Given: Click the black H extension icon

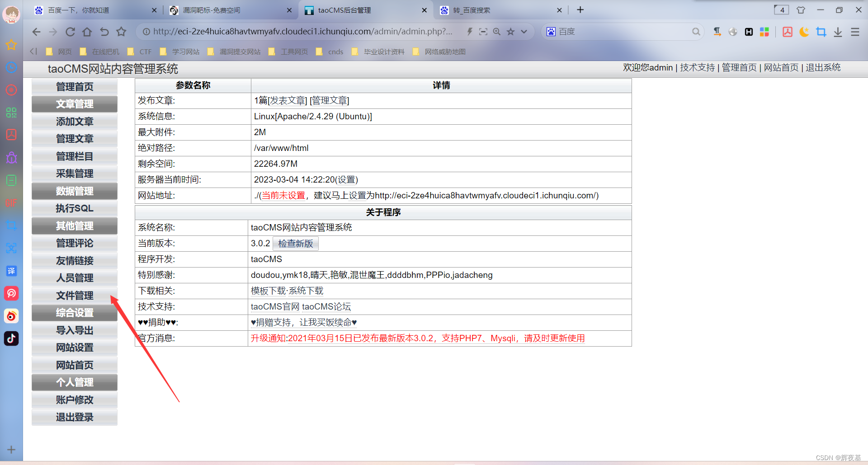Looking at the screenshot, I should point(749,32).
